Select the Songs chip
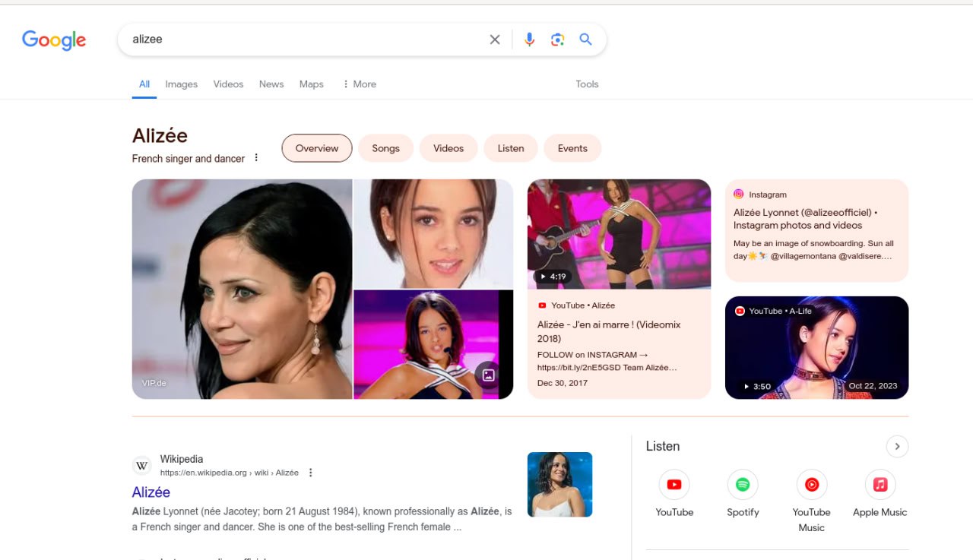 [385, 148]
